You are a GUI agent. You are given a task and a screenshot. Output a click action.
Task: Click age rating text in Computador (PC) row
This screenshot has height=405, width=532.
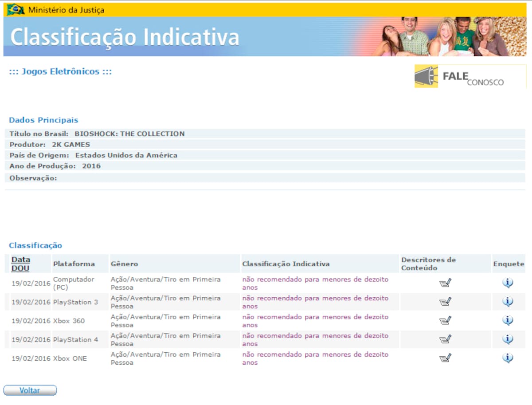315,283
